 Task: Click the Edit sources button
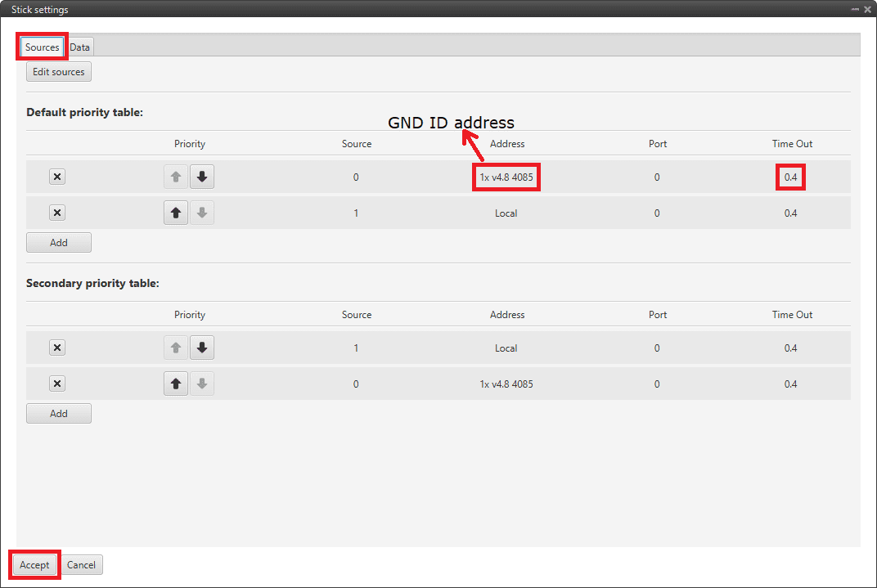(x=58, y=72)
